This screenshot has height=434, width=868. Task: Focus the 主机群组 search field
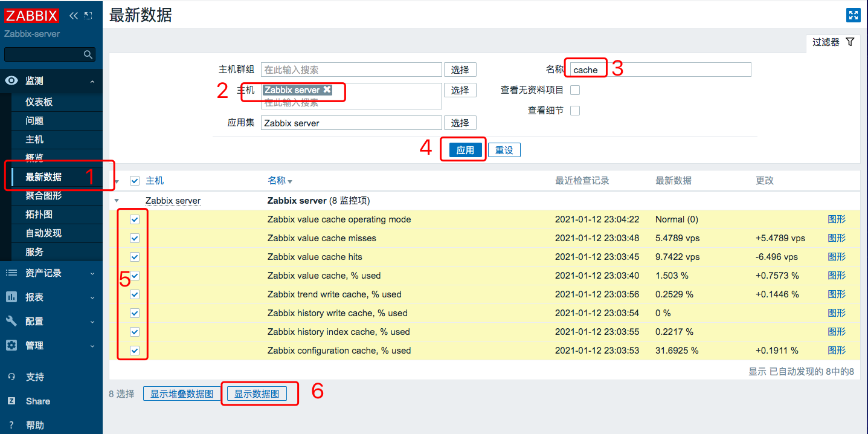click(352, 70)
